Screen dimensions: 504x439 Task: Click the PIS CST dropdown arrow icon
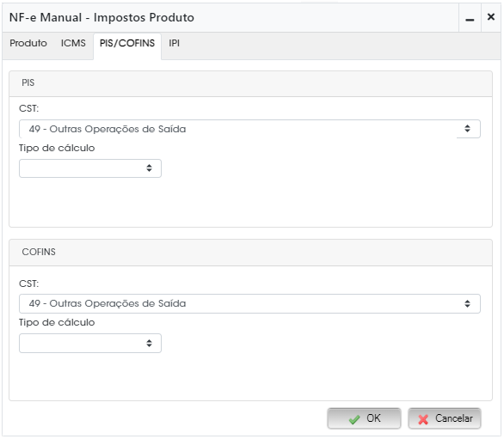click(467, 129)
